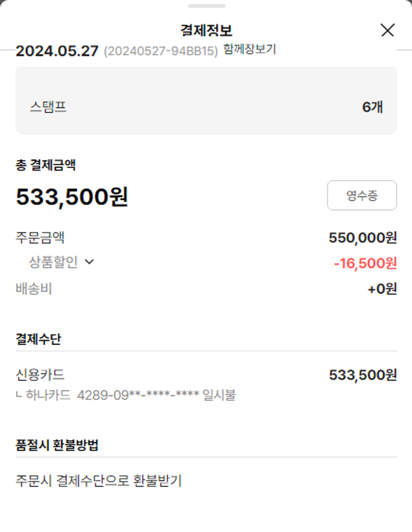
Task: Close the 결제정보 sheet with X
Action: click(x=387, y=30)
